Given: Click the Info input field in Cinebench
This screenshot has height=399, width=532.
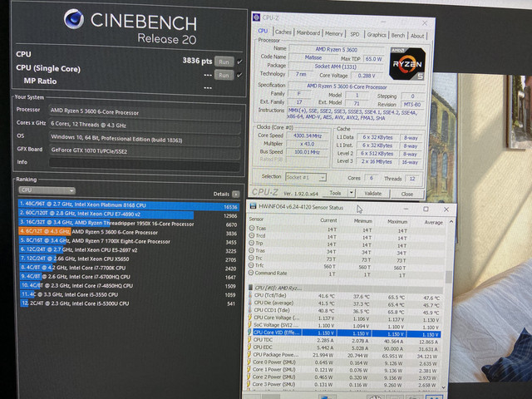Looking at the screenshot, I should [x=145, y=165].
